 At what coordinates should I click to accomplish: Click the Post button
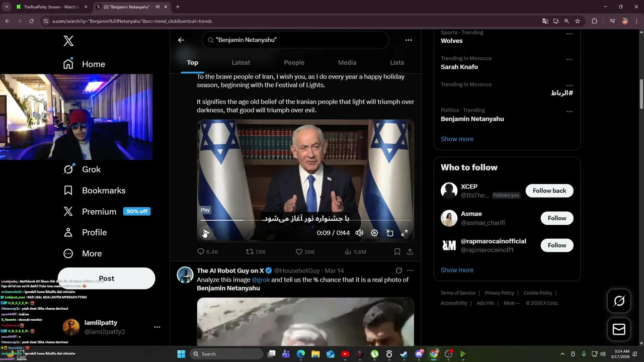coord(106,279)
